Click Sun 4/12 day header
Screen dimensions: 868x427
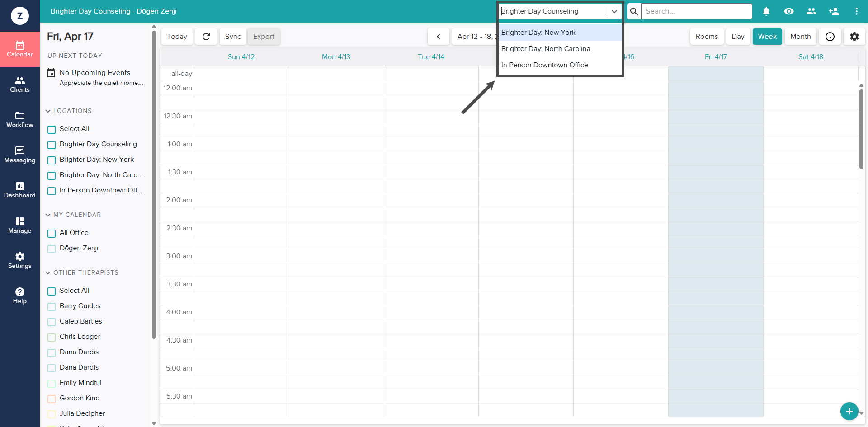[x=241, y=57]
